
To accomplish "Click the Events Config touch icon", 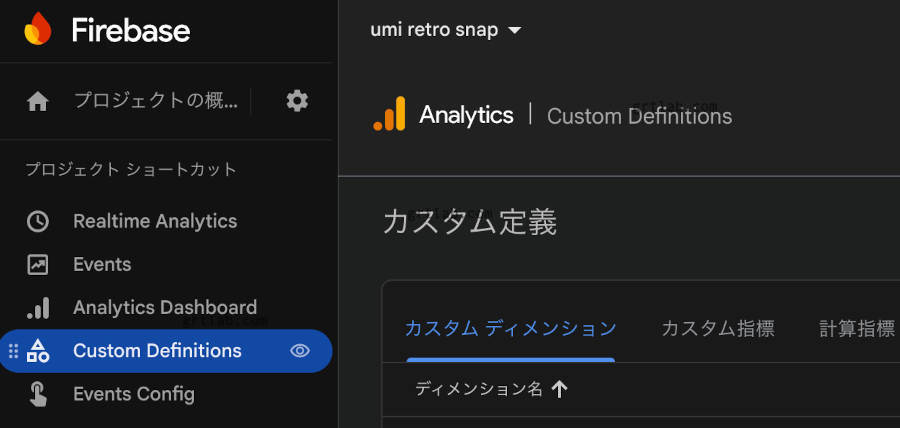I will (x=38, y=394).
